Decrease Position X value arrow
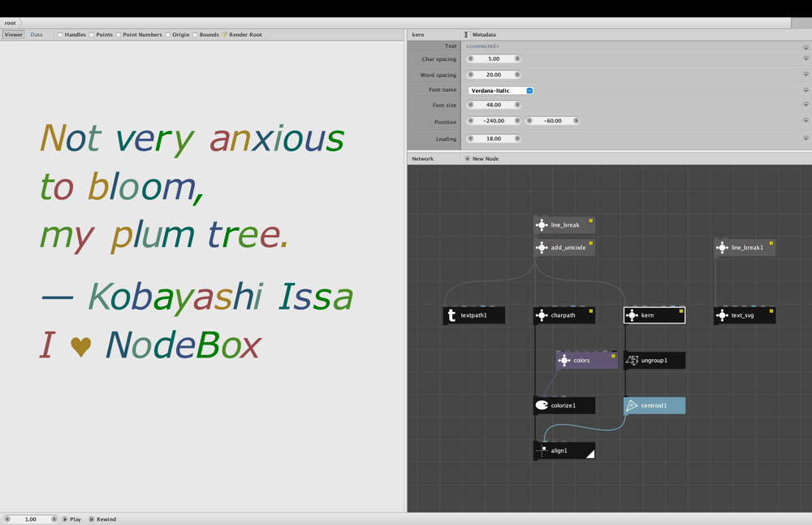Screen dimensions: 812x525 click(471, 121)
